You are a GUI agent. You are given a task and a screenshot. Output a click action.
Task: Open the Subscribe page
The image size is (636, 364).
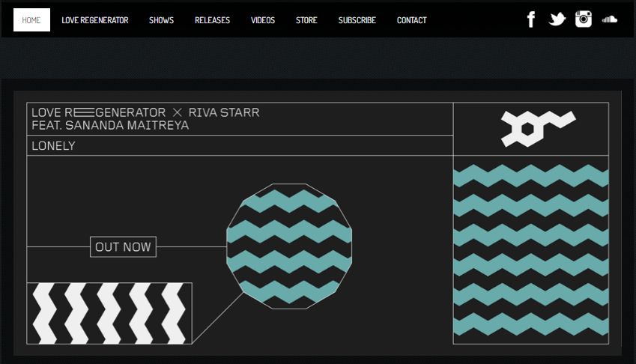[x=357, y=20]
